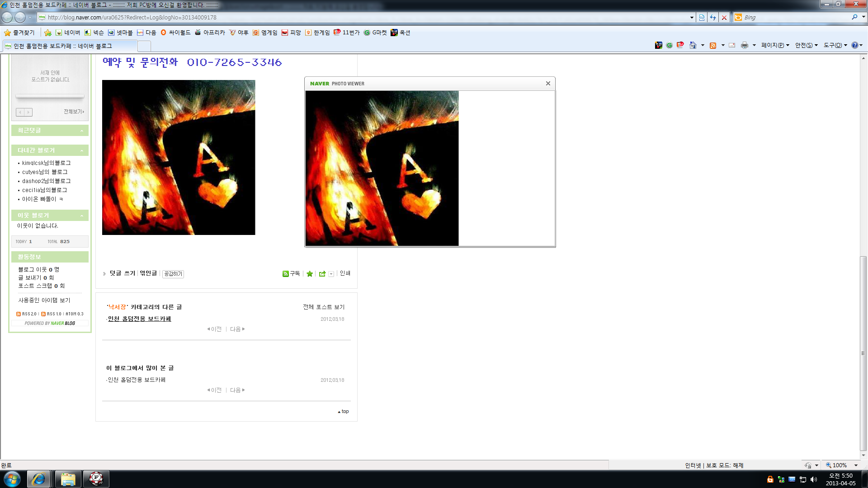Click the blue Help question mark icon
868x488 pixels.
pyautogui.click(x=854, y=45)
